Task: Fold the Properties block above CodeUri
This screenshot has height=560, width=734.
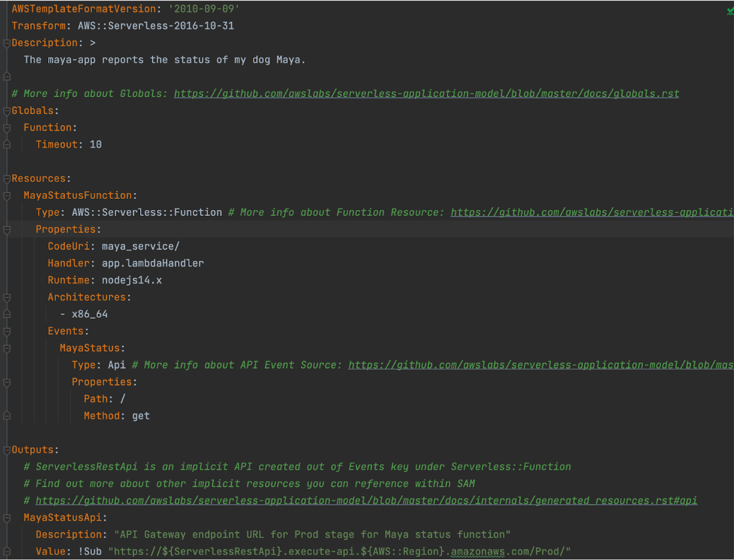Action: tap(6, 229)
